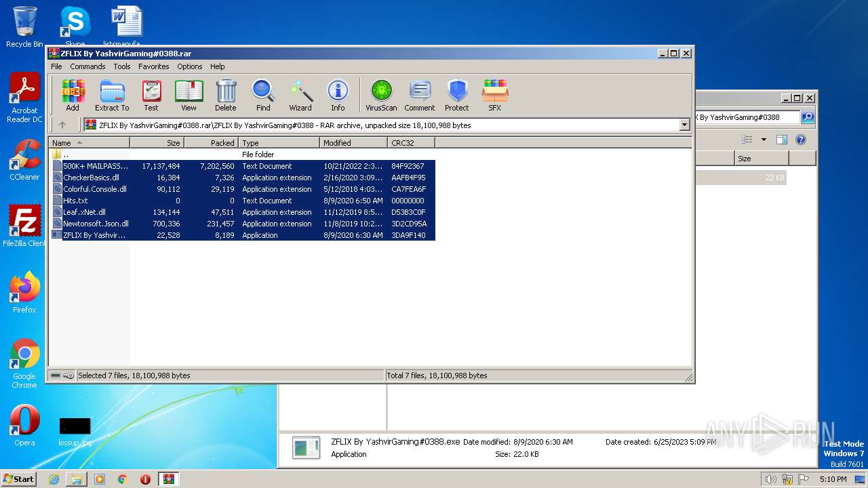This screenshot has width=868, height=488.
Task: Click WinRAR taskbar button
Action: point(169,479)
